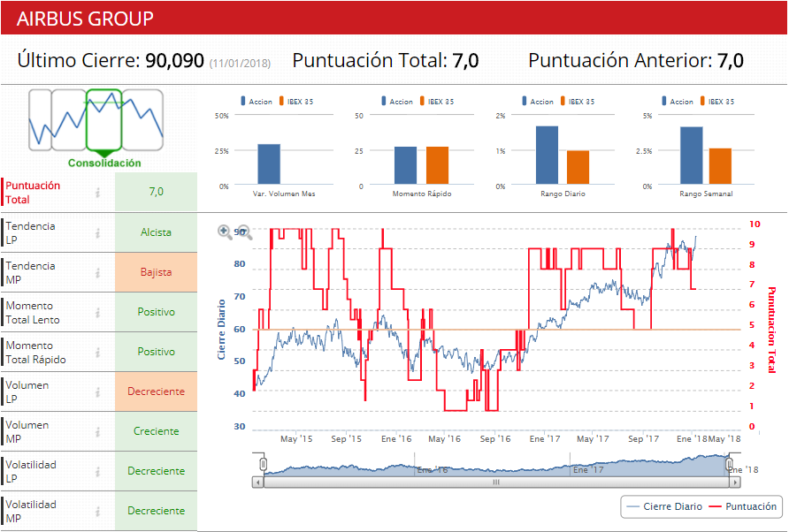Click the Sep '16 x-axis label

(x=495, y=439)
